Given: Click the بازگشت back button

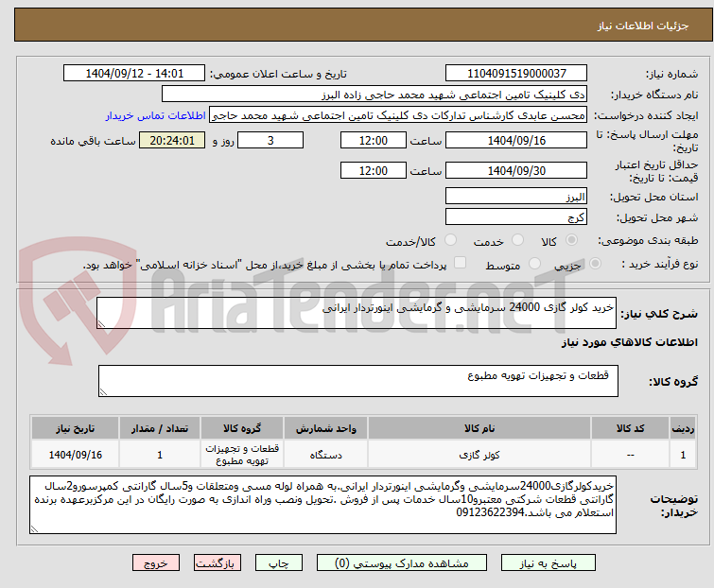Looking at the screenshot, I should click(218, 563).
